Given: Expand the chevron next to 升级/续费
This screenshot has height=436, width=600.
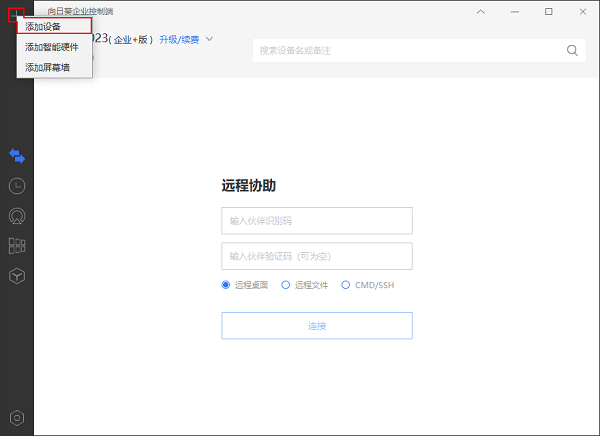Looking at the screenshot, I should 210,39.
